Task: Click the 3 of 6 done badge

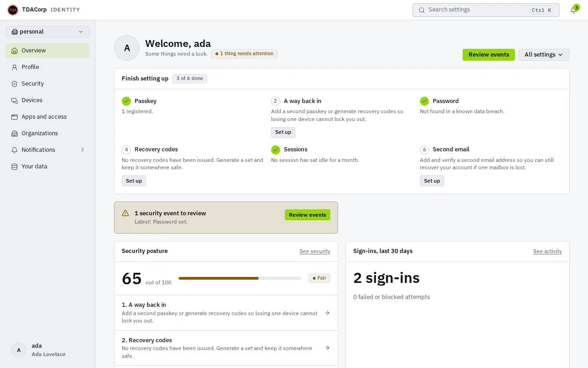Action: (190, 79)
